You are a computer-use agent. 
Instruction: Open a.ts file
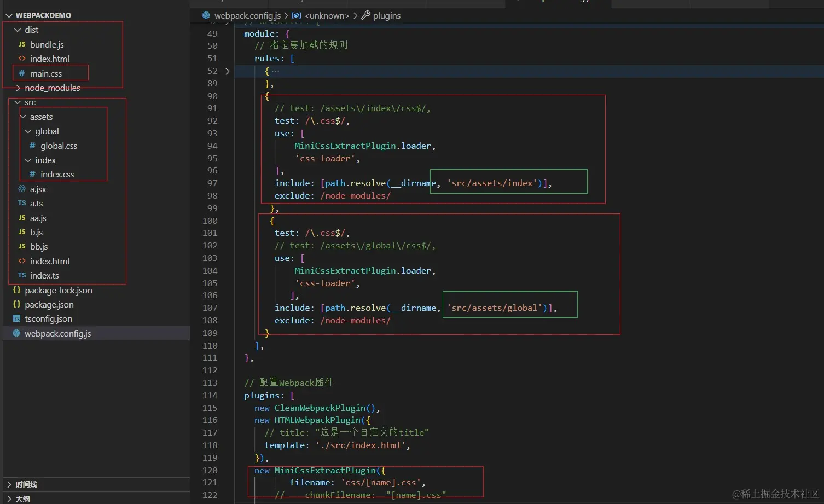(x=36, y=203)
